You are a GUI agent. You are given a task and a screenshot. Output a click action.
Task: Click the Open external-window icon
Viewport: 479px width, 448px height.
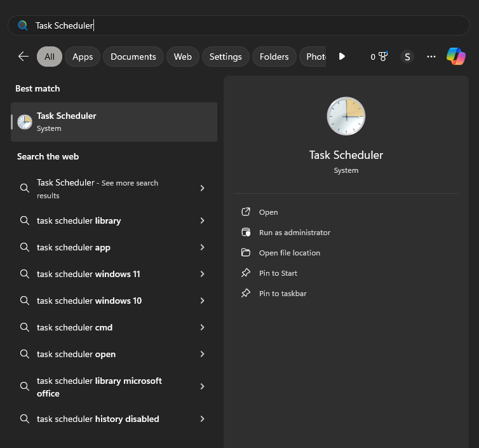pos(246,212)
